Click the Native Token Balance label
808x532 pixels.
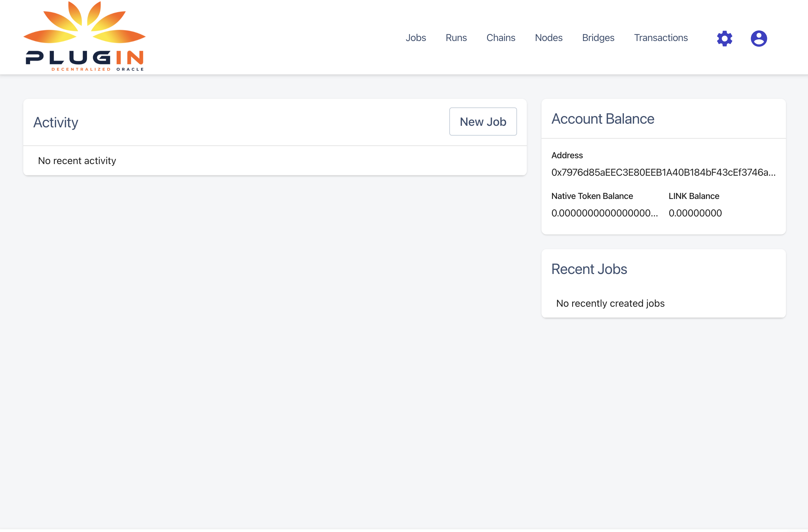[x=592, y=196]
